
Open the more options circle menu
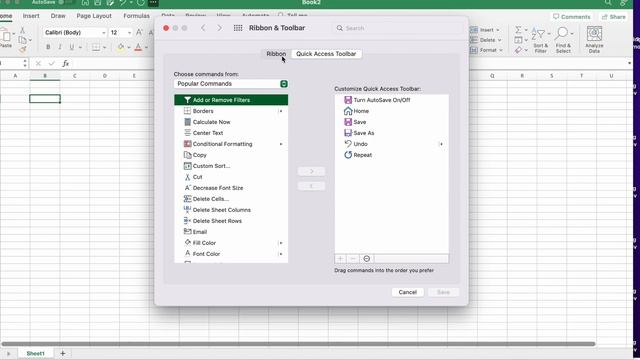coord(367,259)
